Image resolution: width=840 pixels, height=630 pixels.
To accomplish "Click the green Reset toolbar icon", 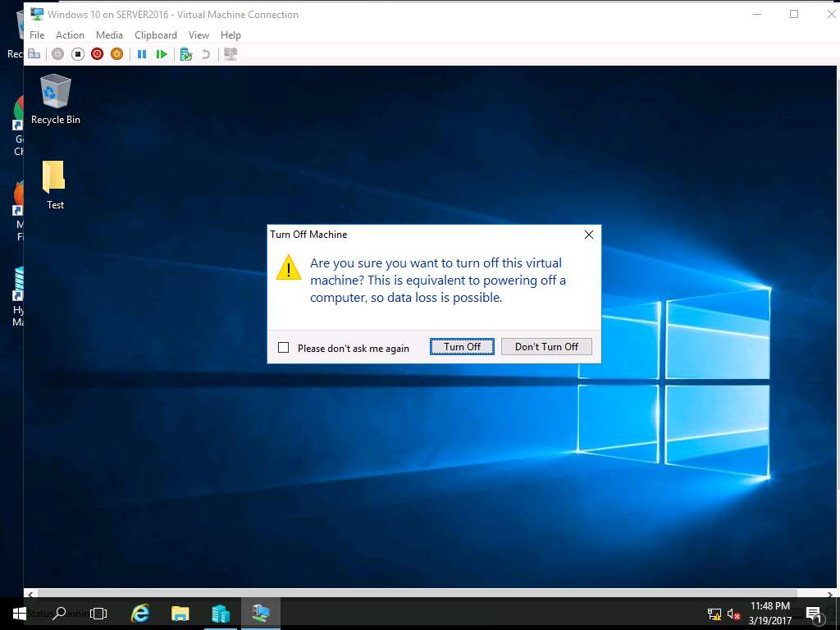I will coord(162,54).
